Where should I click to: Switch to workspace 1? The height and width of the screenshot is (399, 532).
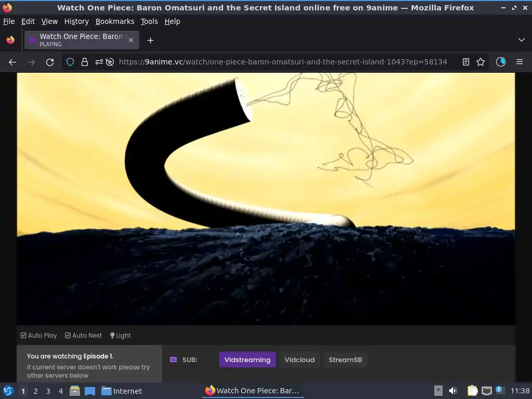[23, 391]
